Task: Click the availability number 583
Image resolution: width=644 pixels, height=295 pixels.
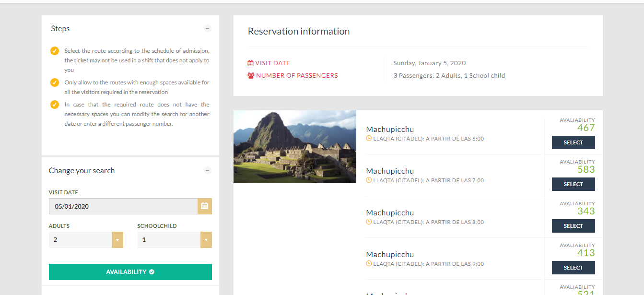Action: tap(586, 169)
